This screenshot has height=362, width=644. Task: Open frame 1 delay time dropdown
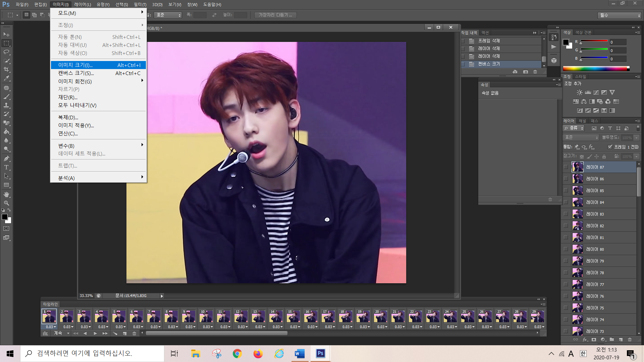click(51, 327)
